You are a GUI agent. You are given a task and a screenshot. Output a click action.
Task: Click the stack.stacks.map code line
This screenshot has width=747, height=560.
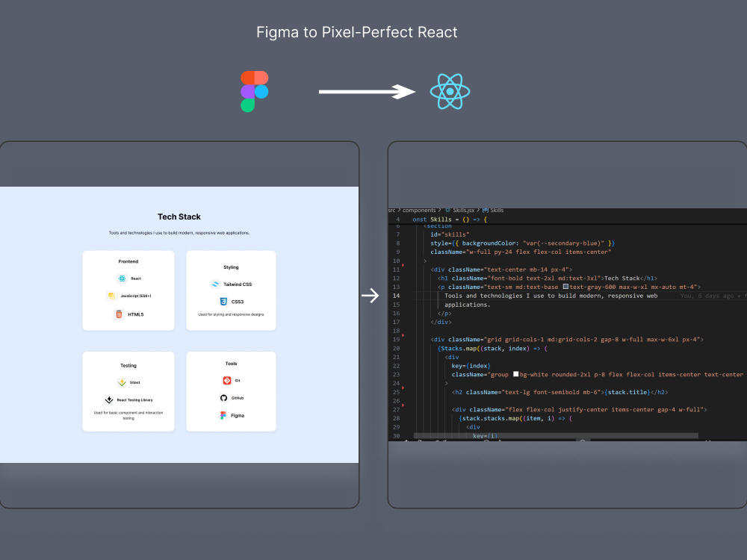click(515, 419)
